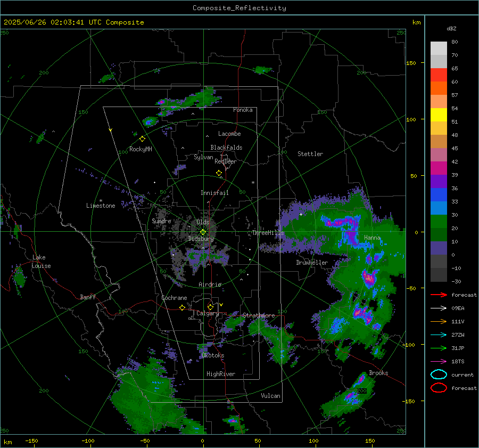Click the 'Sylvan' city label
Screen dimensions: 479x448
tap(203, 158)
